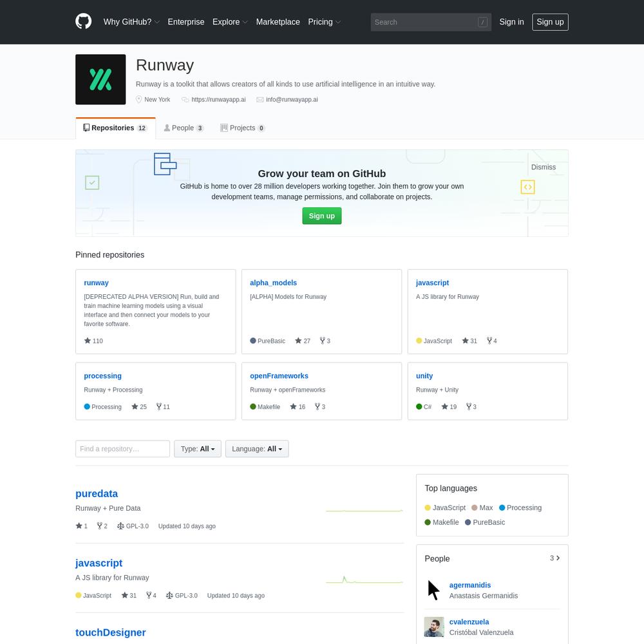Viewport: 644px width, 644px height.
Task: Click the star count 25 on processing card
Action: pos(139,406)
